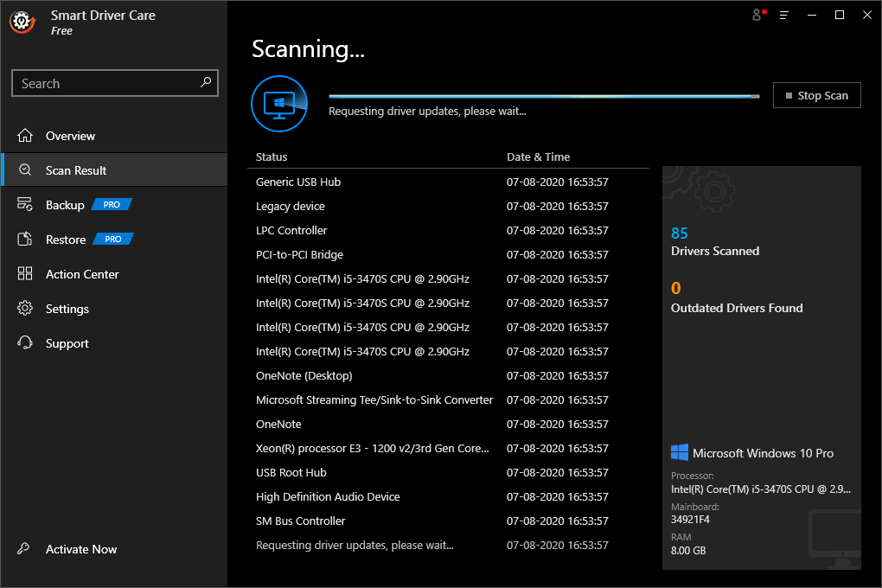Select the Scan Result magnifier icon
Viewport: 882px width, 588px height.
click(x=26, y=169)
